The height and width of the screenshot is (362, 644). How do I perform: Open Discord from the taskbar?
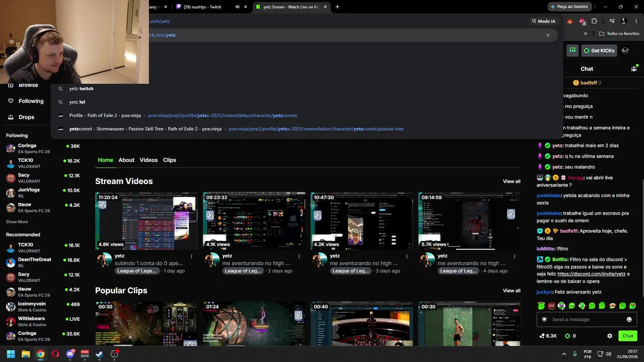click(x=70, y=354)
